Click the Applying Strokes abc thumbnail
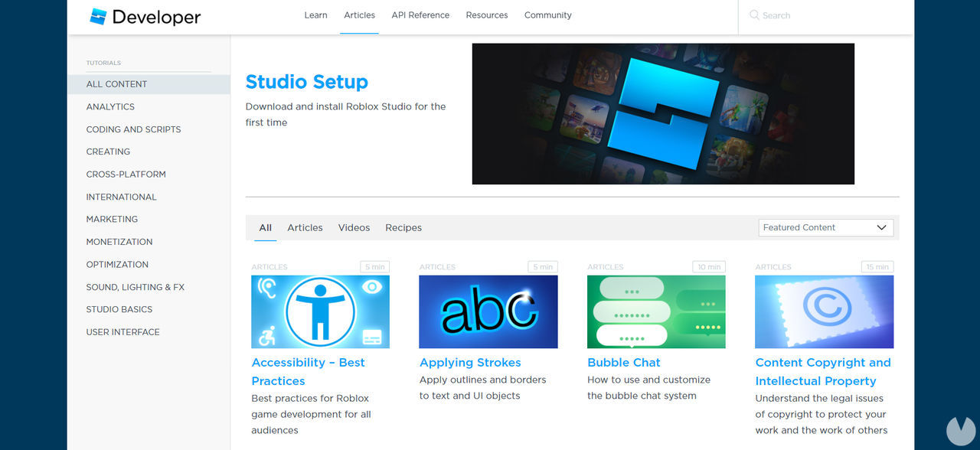This screenshot has width=980, height=450. pos(488,311)
